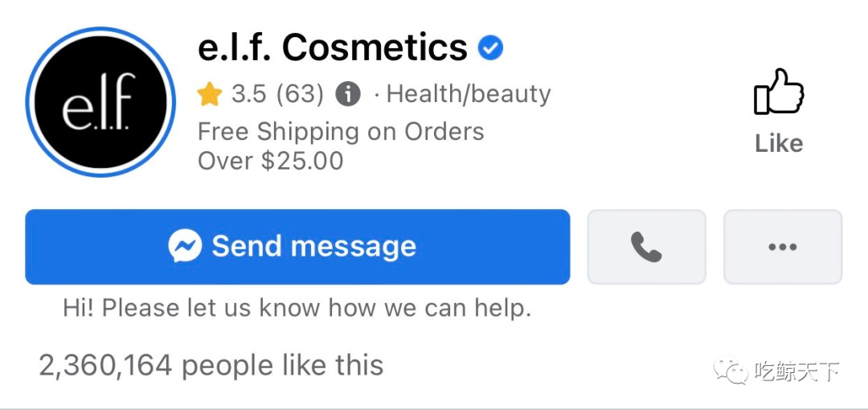Call the page using phone icon
The height and width of the screenshot is (410, 868).
(x=646, y=247)
